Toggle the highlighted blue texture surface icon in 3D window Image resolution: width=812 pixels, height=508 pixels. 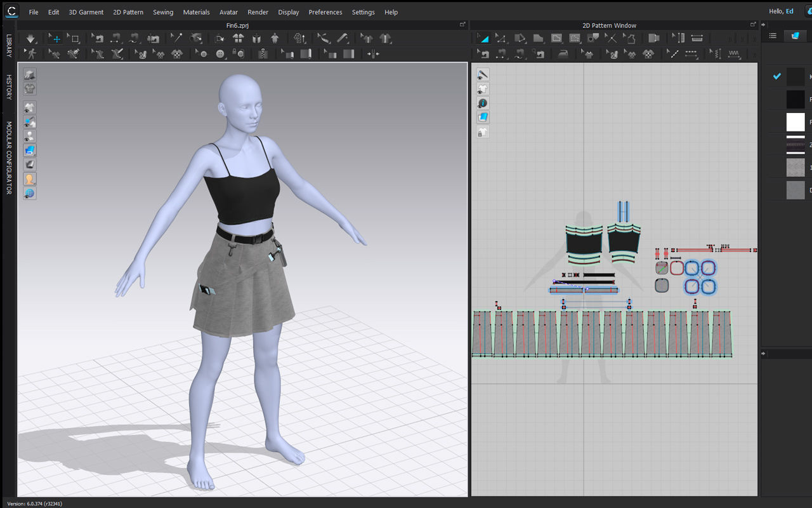click(30, 150)
